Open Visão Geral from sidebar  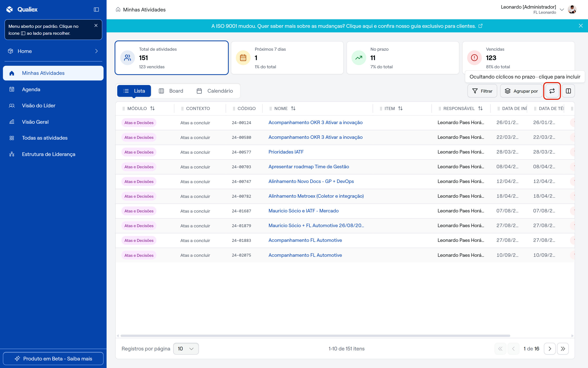point(53,122)
